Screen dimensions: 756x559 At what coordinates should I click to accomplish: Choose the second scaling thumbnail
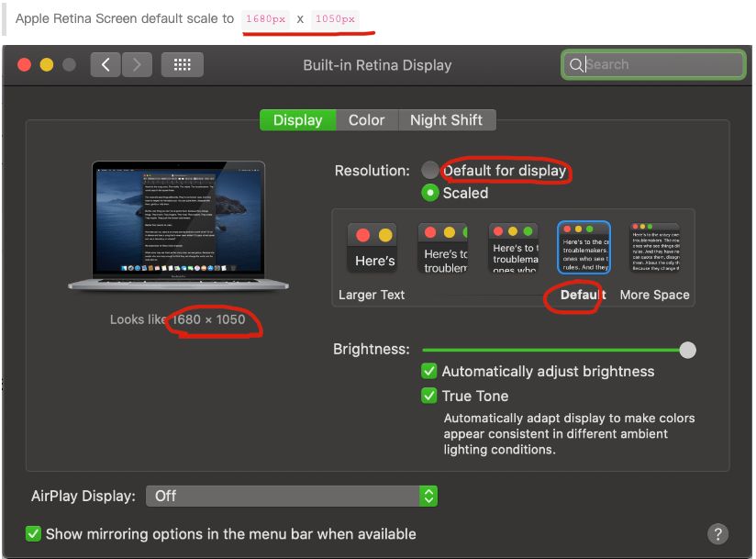pyautogui.click(x=442, y=248)
